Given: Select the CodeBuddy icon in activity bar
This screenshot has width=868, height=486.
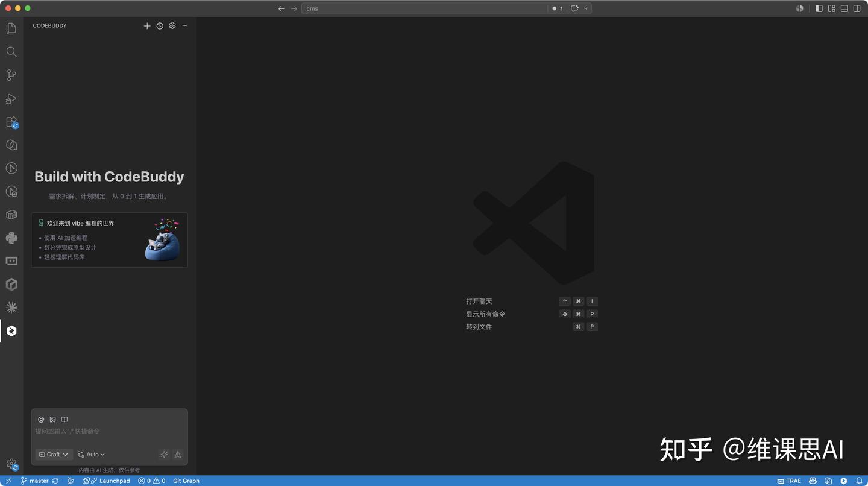Looking at the screenshot, I should tap(11, 331).
